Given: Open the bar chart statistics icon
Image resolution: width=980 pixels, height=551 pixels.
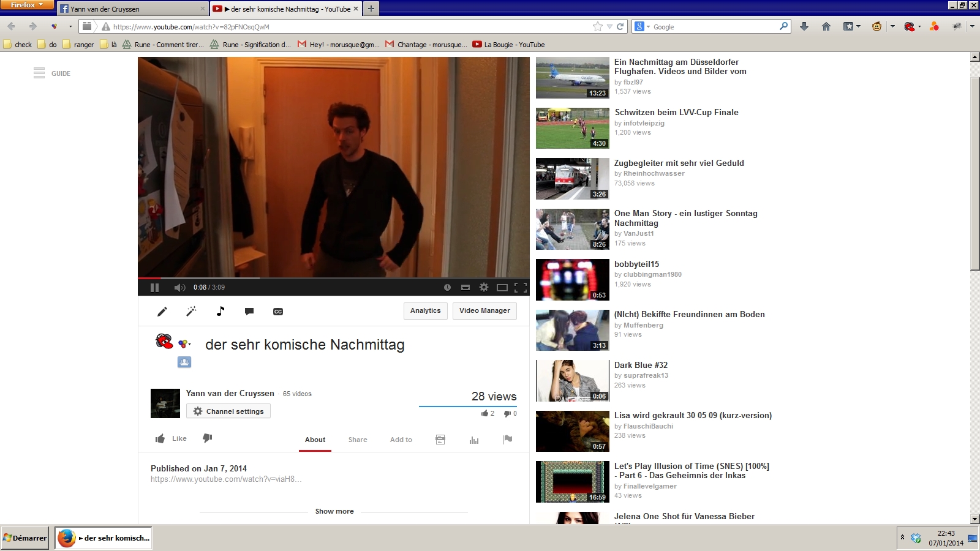Looking at the screenshot, I should point(474,440).
